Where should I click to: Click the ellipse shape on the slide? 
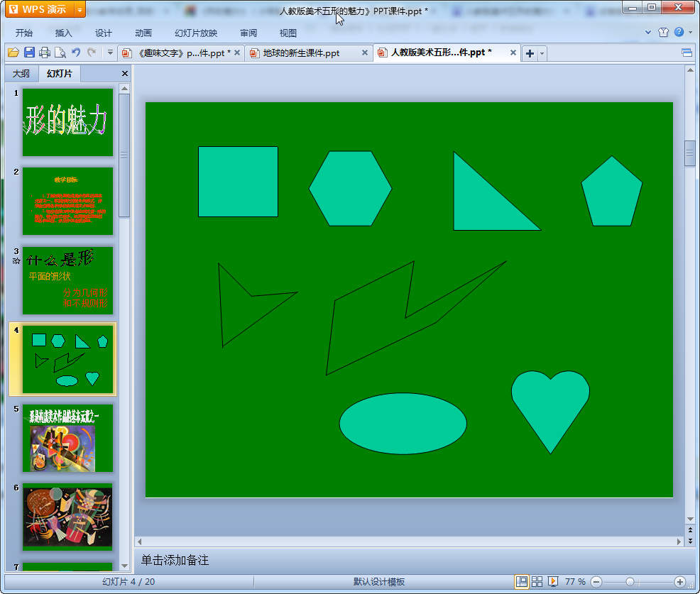pos(403,424)
